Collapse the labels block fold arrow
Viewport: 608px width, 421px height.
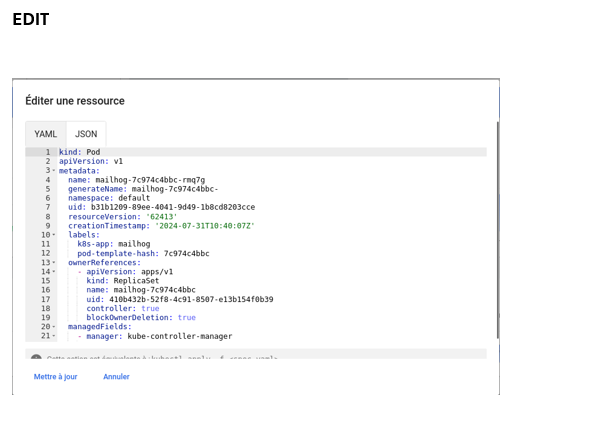53,235
